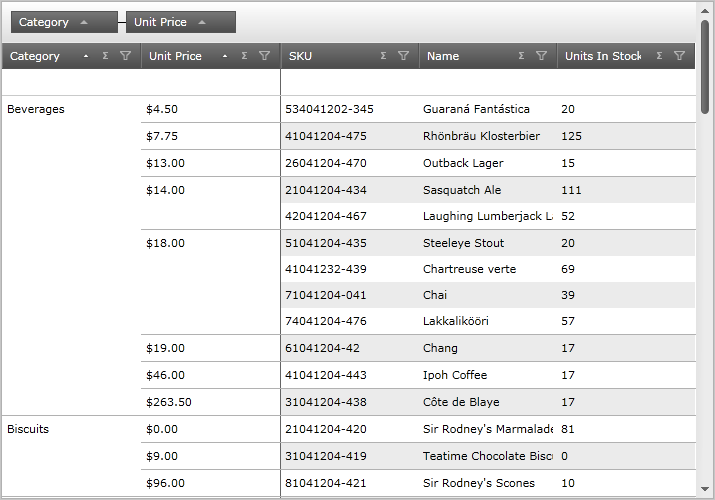Click the filter funnel for Unit Price column
Screen dimensions: 715x500
click(x=264, y=57)
